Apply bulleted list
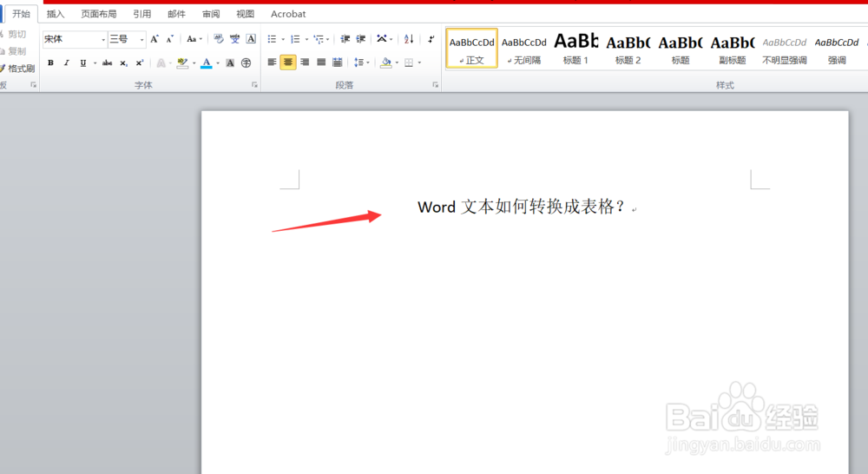 coord(272,39)
